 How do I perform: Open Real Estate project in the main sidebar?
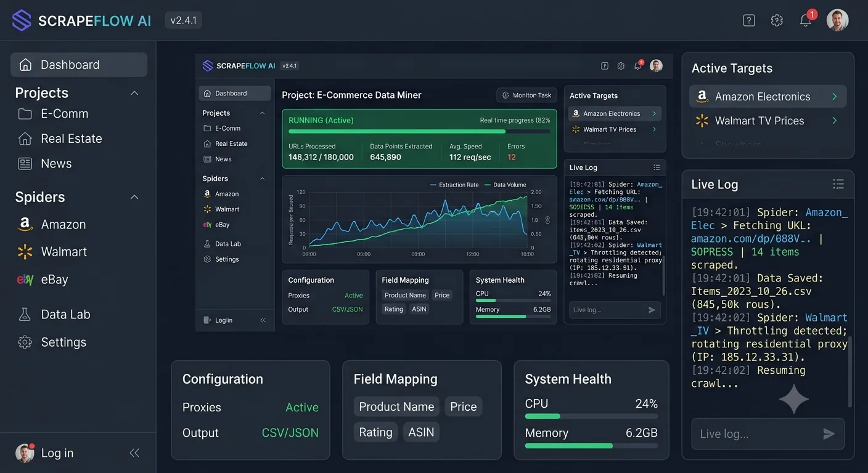click(x=60, y=139)
